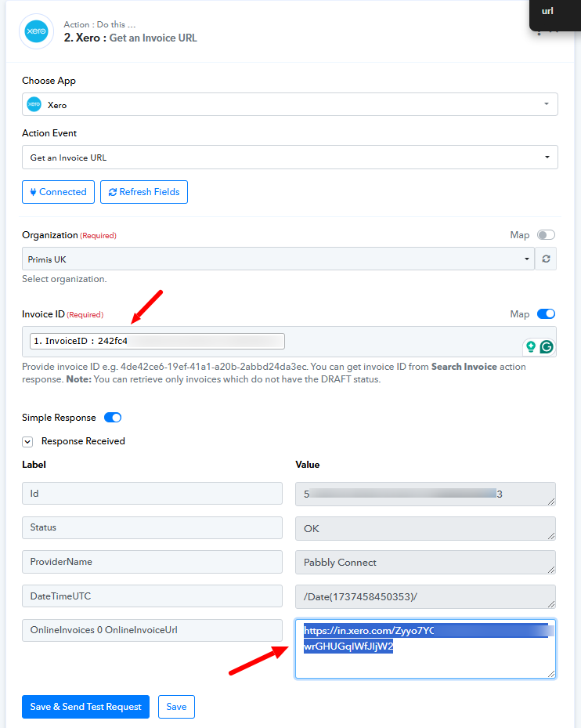Click the plug icon on the Connected button
The image size is (581, 728).
click(x=33, y=192)
